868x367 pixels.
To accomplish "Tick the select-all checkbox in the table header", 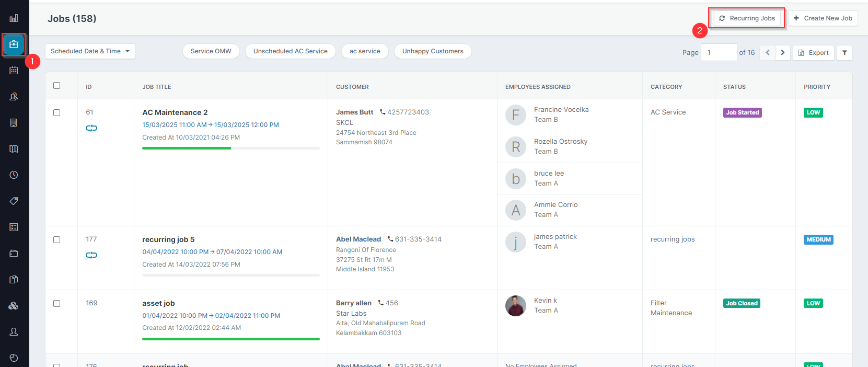I will pos(57,86).
